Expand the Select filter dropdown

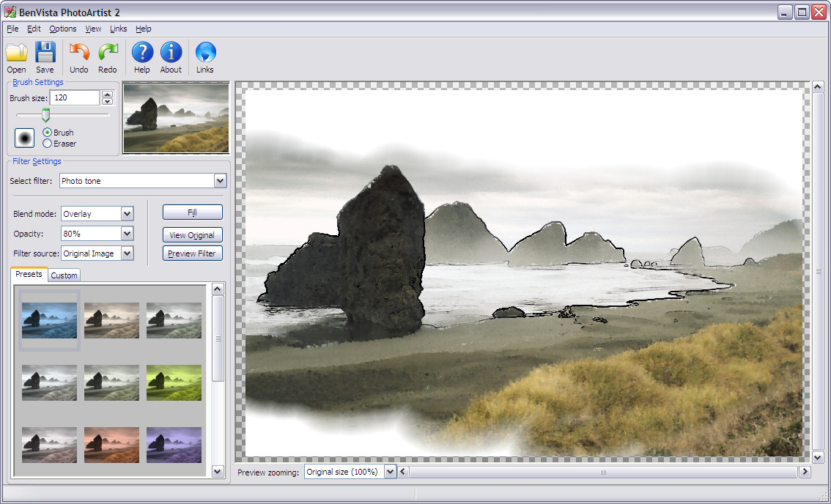click(x=220, y=181)
